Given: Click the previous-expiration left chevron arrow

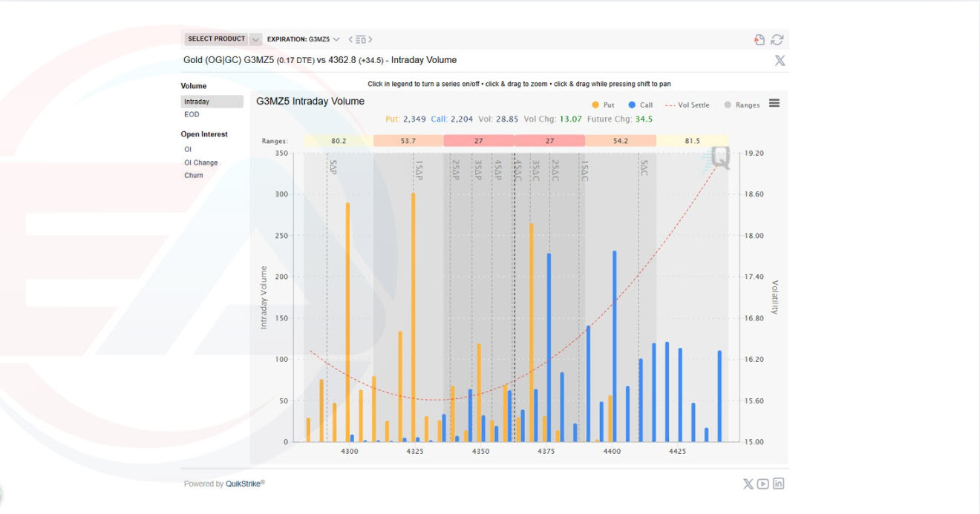Looking at the screenshot, I should tap(351, 39).
